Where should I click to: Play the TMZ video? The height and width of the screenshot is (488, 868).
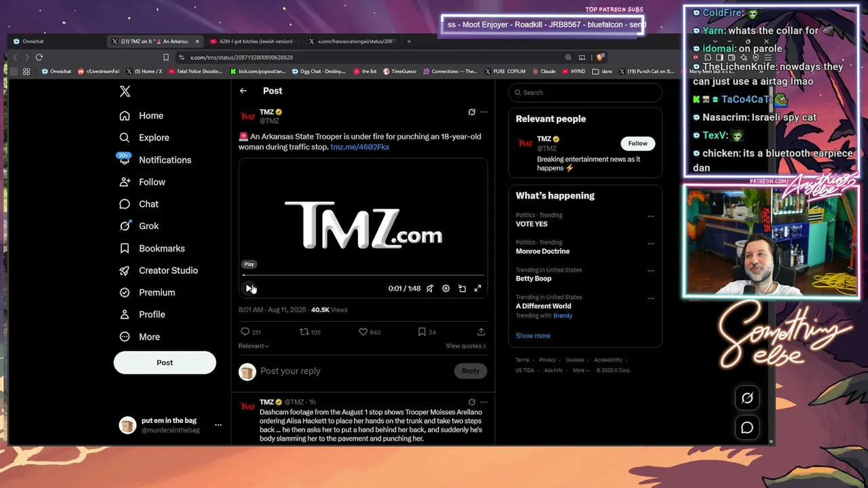pos(250,289)
